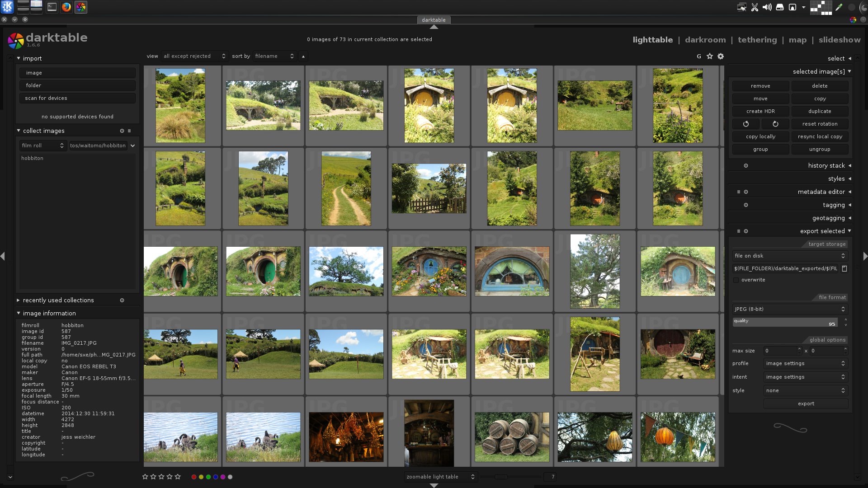Open Firefox from the taskbar

coord(66,7)
